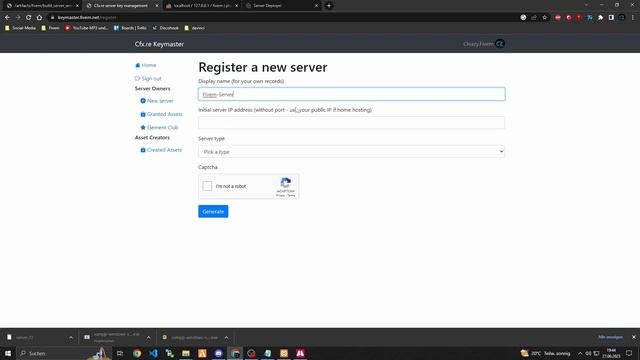Click the browser home button

39,18
